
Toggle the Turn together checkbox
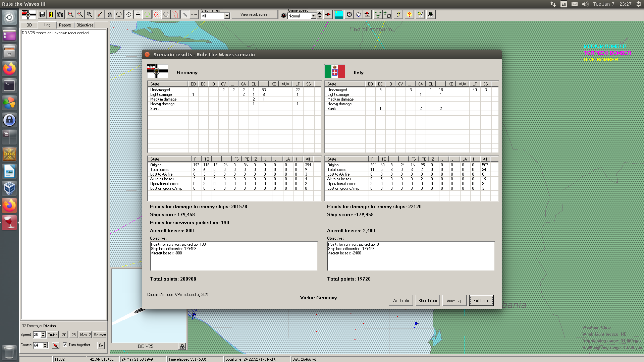(x=65, y=344)
